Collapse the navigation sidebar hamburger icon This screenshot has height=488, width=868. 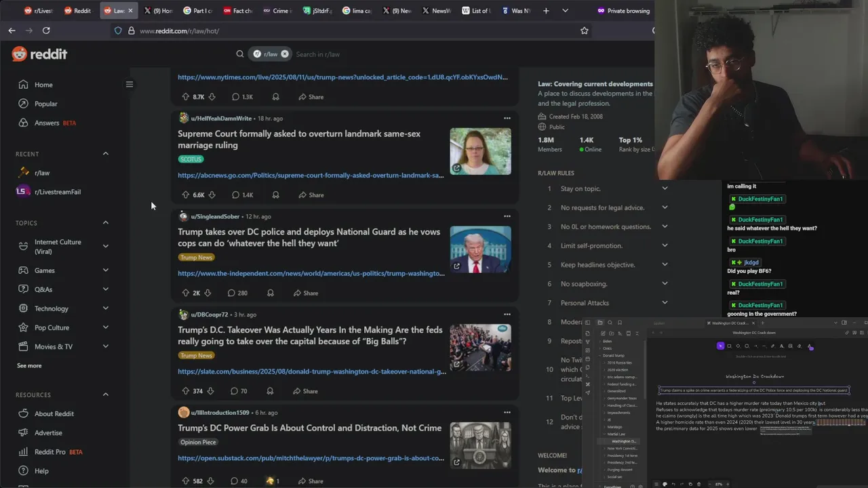pyautogui.click(x=129, y=84)
